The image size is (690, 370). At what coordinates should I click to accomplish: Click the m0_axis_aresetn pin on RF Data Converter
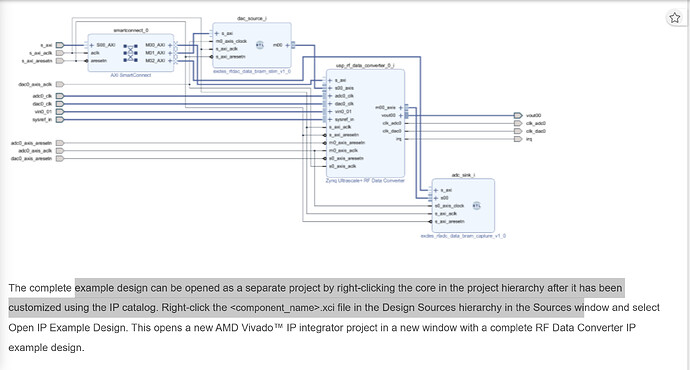pyautogui.click(x=347, y=143)
